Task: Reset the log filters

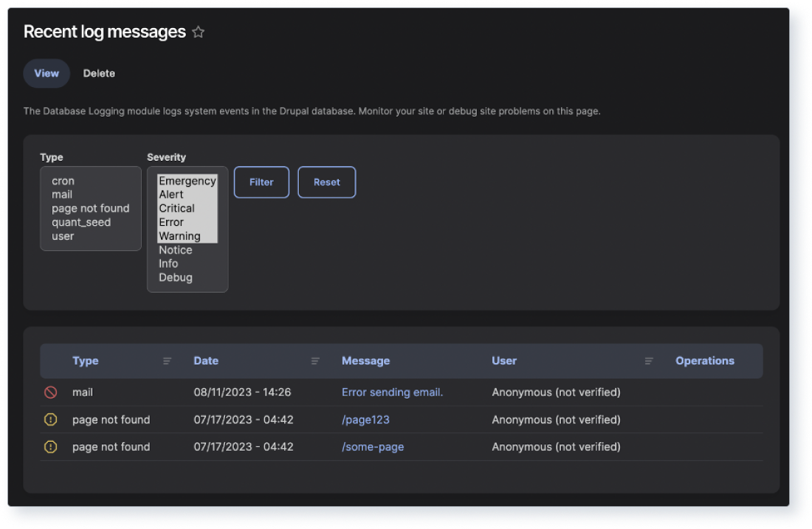Action: [326, 181]
